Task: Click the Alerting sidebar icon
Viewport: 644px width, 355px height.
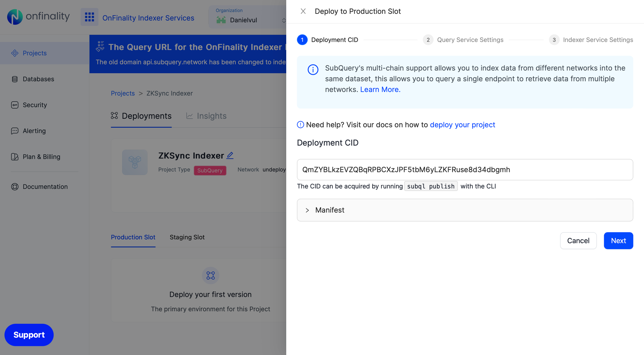Action: 15,131
